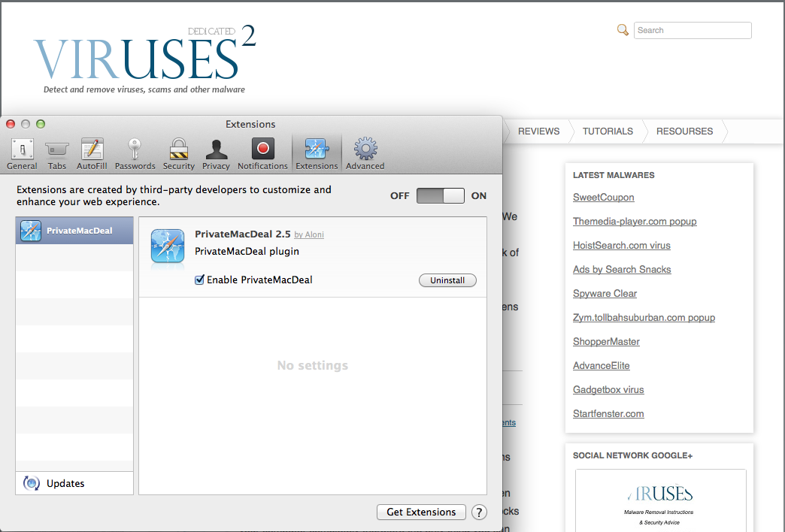The height and width of the screenshot is (532, 785).
Task: Open the General preferences pane
Action: tap(22, 154)
